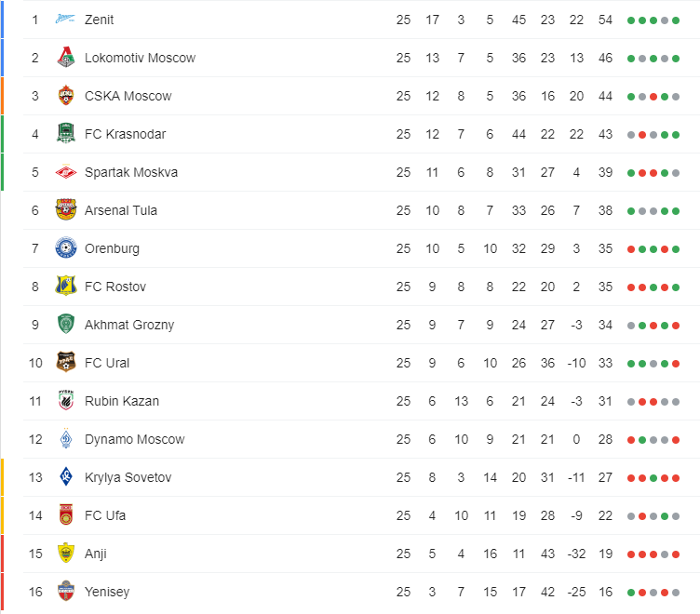Viewport: 700px width, 614px height.
Task: Open the Dynamo Moscow team link
Action: [134, 439]
